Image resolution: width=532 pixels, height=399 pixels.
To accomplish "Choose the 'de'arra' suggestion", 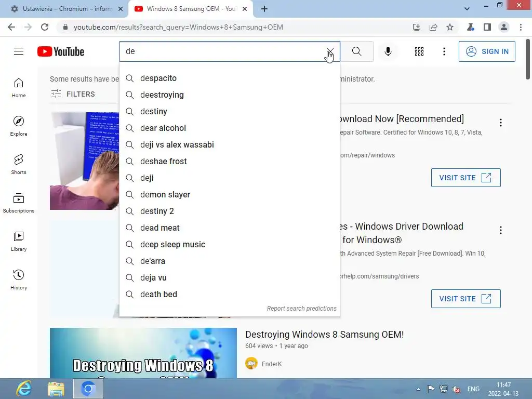I will pyautogui.click(x=229, y=261).
